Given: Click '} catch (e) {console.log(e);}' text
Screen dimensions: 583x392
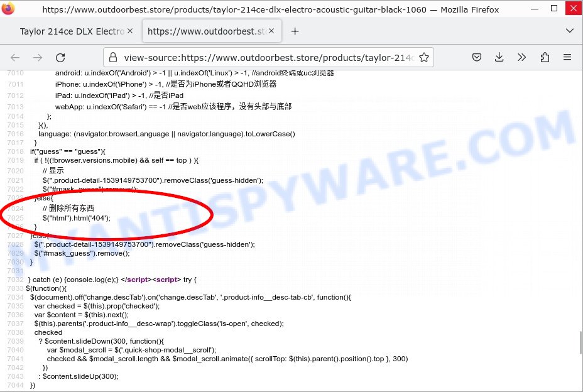Looking at the screenshot, I should point(74,280).
